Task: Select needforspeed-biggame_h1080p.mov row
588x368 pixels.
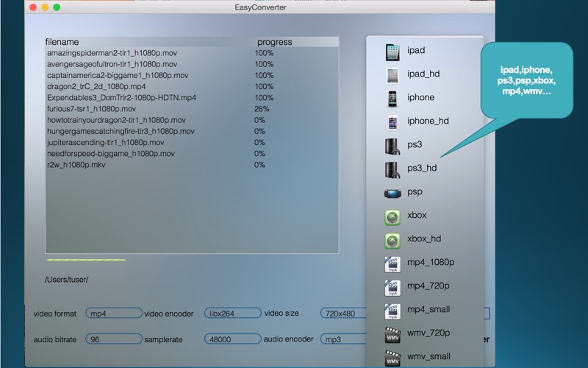Action: pos(192,154)
